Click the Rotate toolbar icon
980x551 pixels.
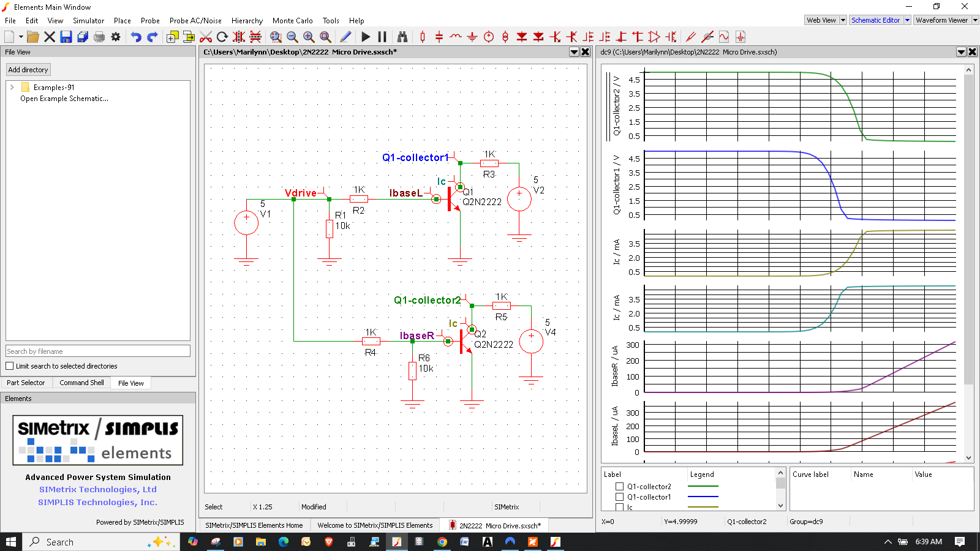coord(222,37)
